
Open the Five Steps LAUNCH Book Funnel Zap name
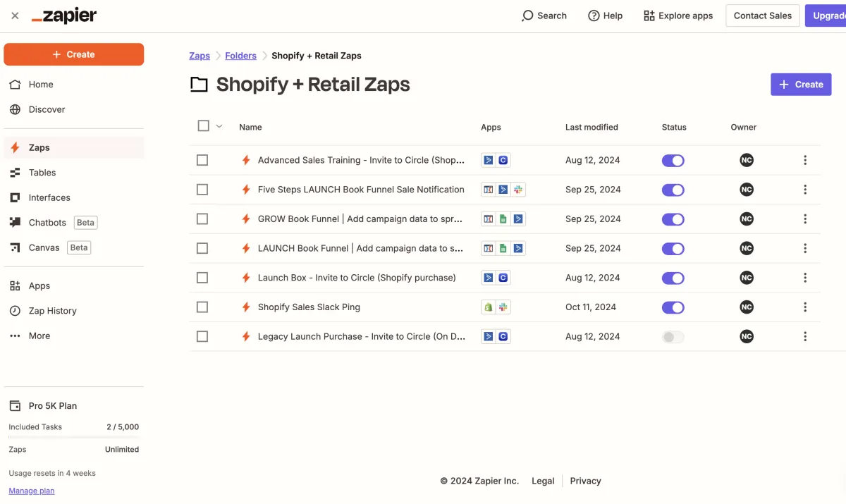pos(361,190)
